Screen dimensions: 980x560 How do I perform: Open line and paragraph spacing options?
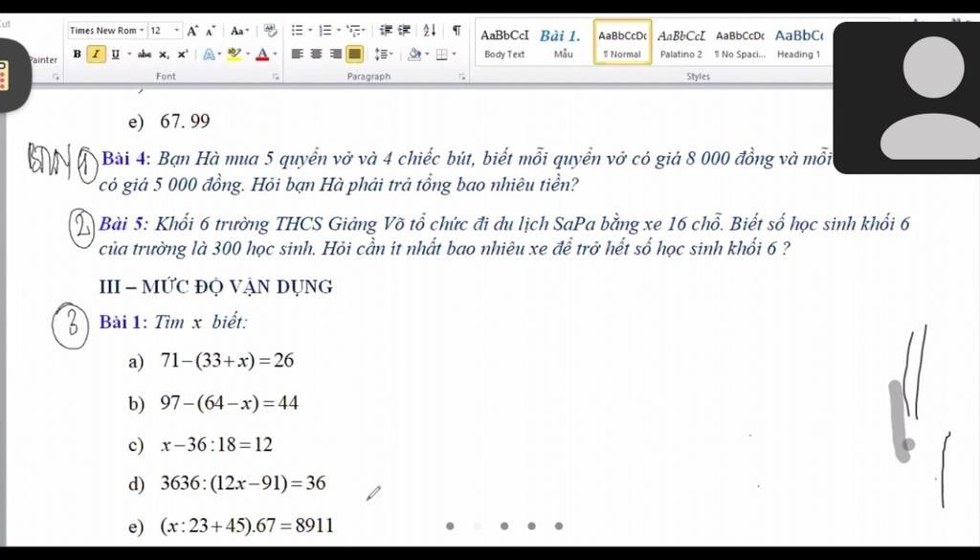click(384, 55)
